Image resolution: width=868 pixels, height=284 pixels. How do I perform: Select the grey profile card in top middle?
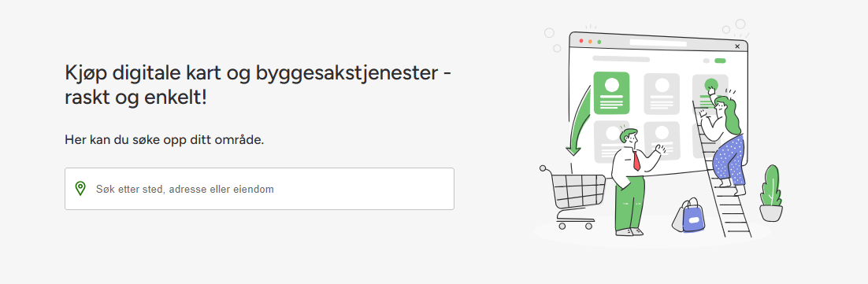[662, 94]
